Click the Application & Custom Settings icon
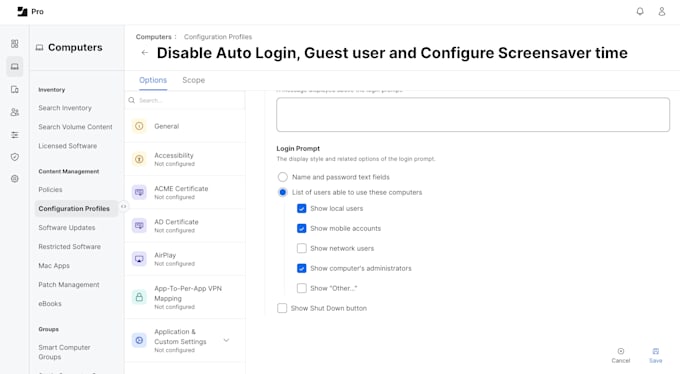Screen dimensions: 680x374 (x=139, y=340)
